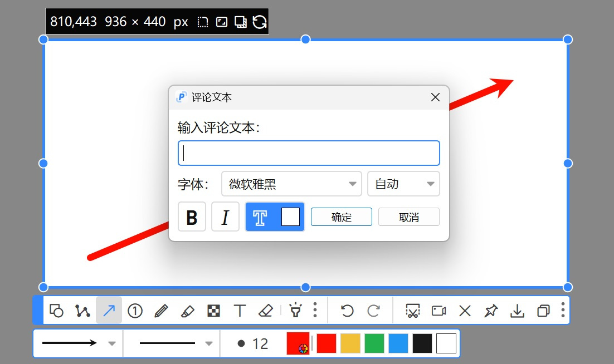614x364 pixels.
Task: Cancel via the 取消 button
Action: 408,217
